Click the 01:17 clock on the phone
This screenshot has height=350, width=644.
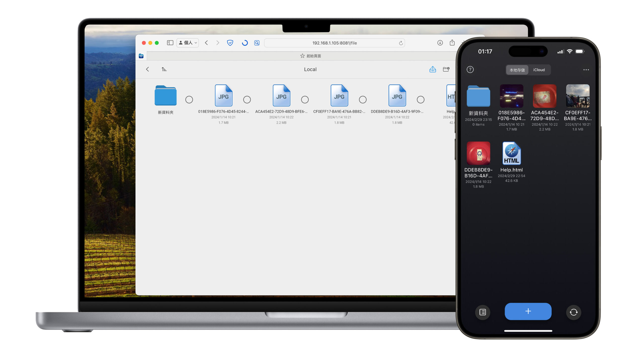pyautogui.click(x=485, y=51)
